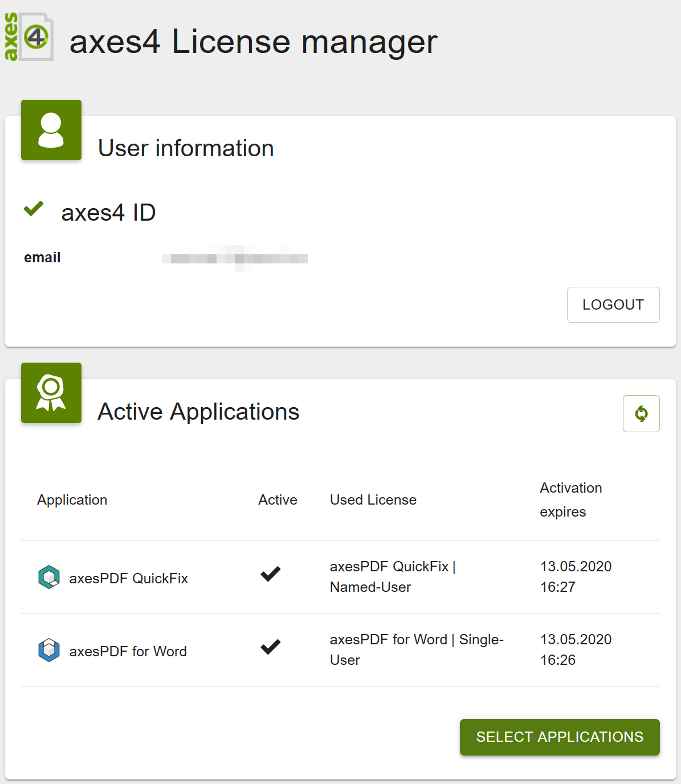Click the axesPDF QuickFix | Named-User license
This screenshot has width=681, height=784.
[x=393, y=577]
